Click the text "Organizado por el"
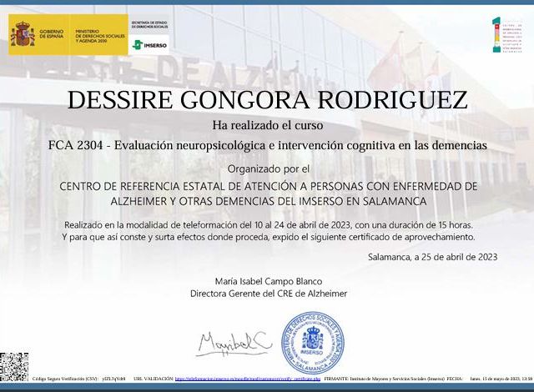534x392 pixels. click(269, 168)
